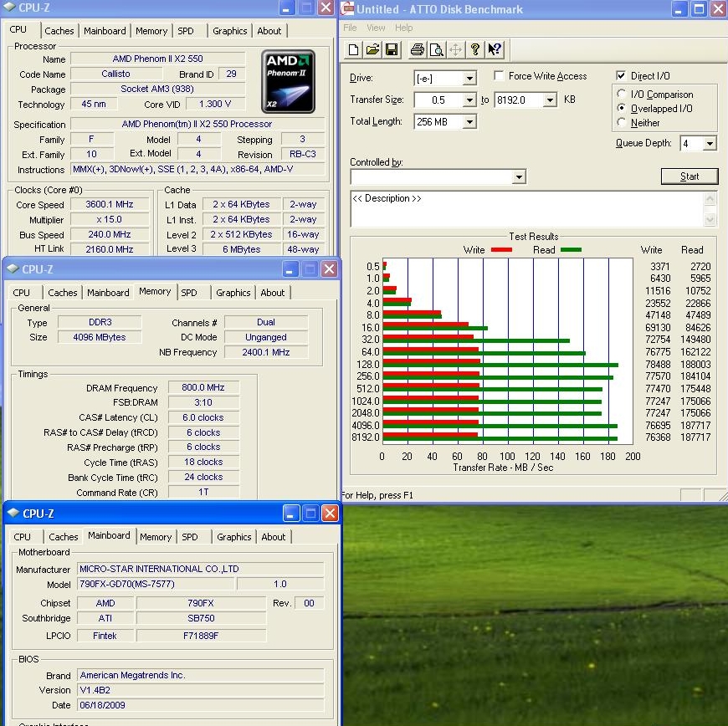The width and height of the screenshot is (728, 726).
Task: Click the Print icon in ATTO toolbar
Action: click(417, 49)
